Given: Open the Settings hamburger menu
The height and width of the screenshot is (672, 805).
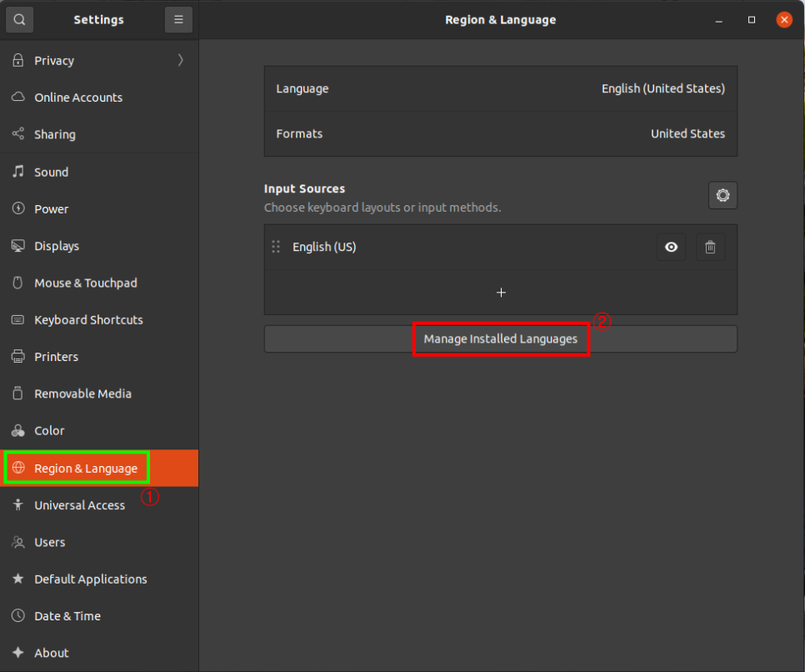Looking at the screenshot, I should tap(178, 19).
